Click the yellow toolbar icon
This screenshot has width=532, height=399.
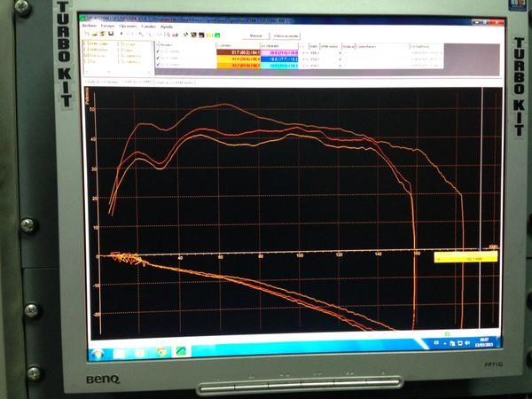(209, 35)
